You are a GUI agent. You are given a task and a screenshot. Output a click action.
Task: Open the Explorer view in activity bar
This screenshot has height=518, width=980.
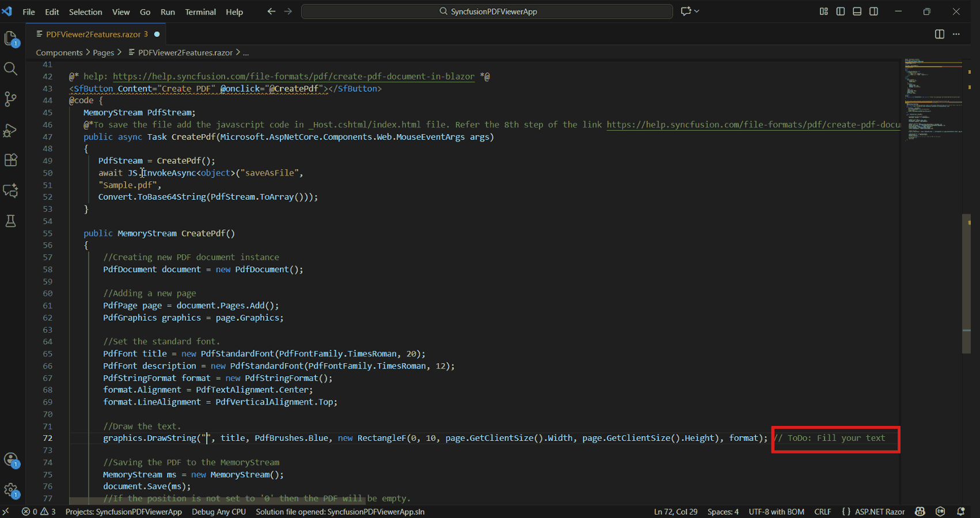click(11, 39)
